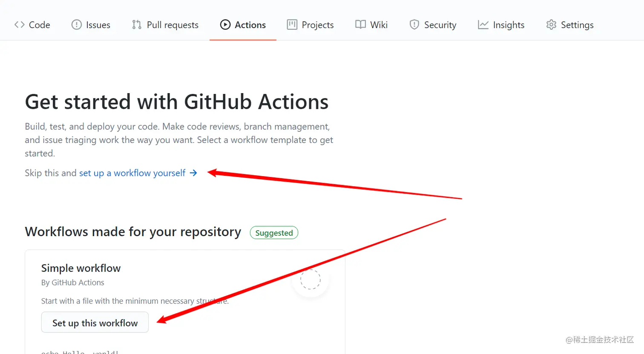Image resolution: width=644 pixels, height=354 pixels.
Task: Open the Security tab
Action: (433, 25)
